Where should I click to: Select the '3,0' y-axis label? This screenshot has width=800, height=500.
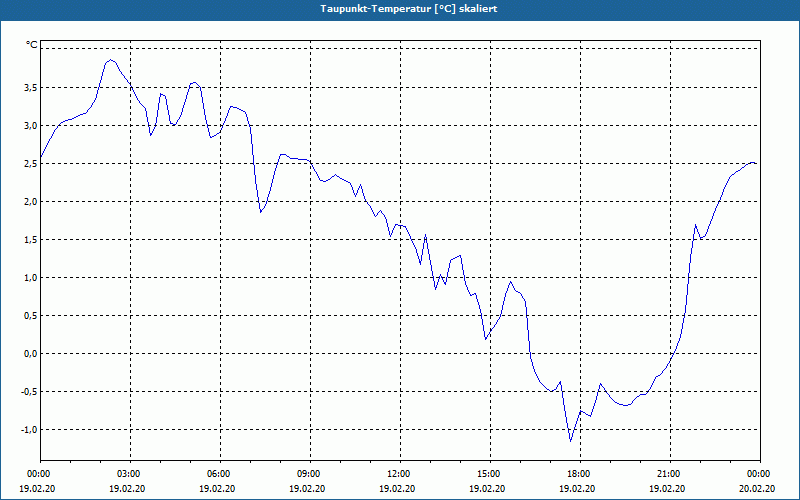[30, 126]
